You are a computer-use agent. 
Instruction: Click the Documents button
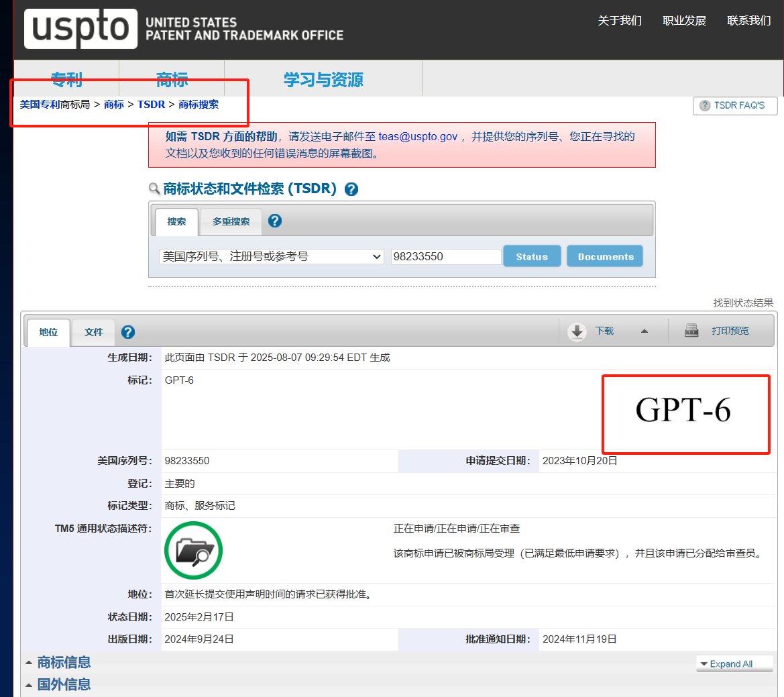pyautogui.click(x=605, y=256)
